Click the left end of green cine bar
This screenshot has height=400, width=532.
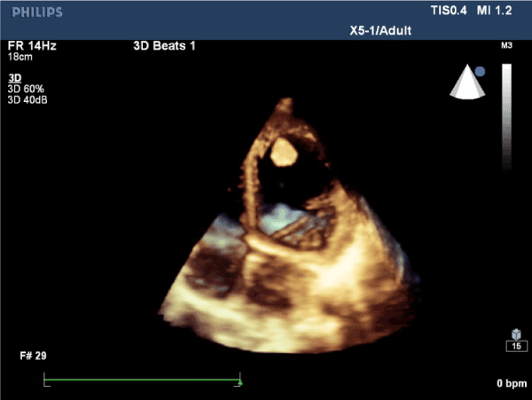point(45,381)
